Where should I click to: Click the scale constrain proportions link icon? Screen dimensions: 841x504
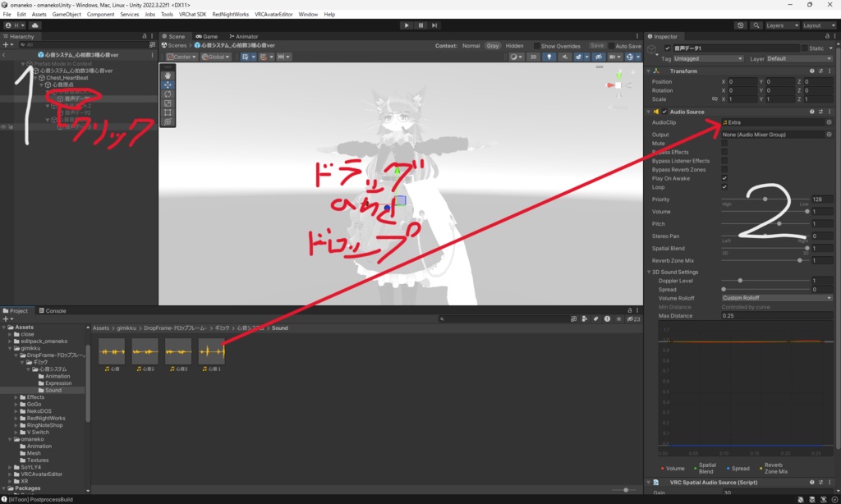[715, 99]
